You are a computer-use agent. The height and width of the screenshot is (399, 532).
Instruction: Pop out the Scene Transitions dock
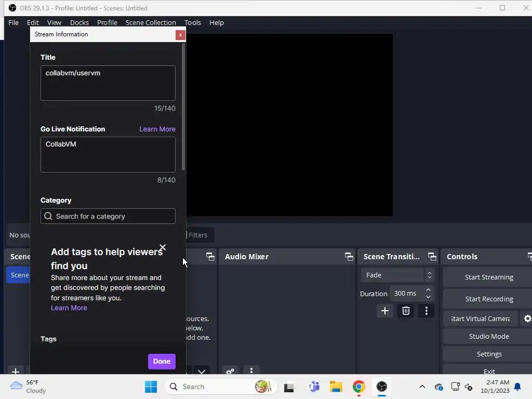click(432, 257)
